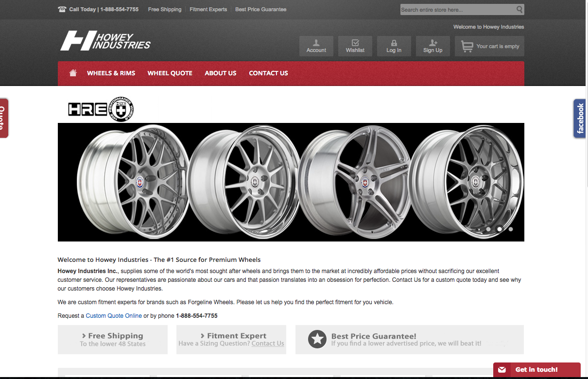
Task: Click the home icon in the red navigation bar
Action: (73, 73)
